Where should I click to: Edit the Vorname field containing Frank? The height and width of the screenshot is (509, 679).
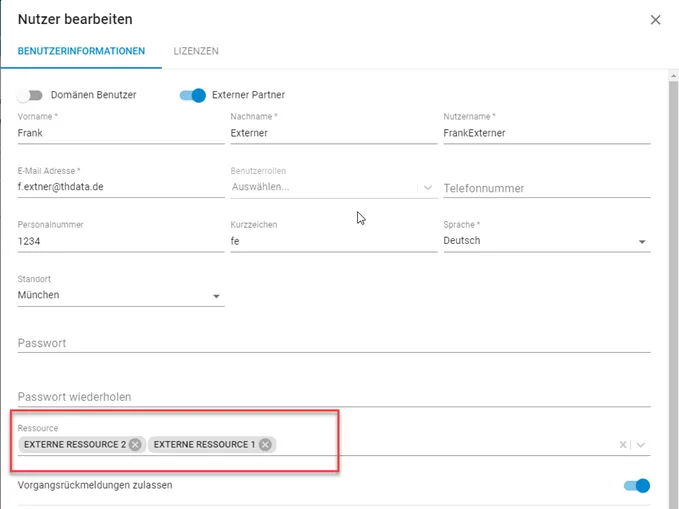pyautogui.click(x=121, y=133)
